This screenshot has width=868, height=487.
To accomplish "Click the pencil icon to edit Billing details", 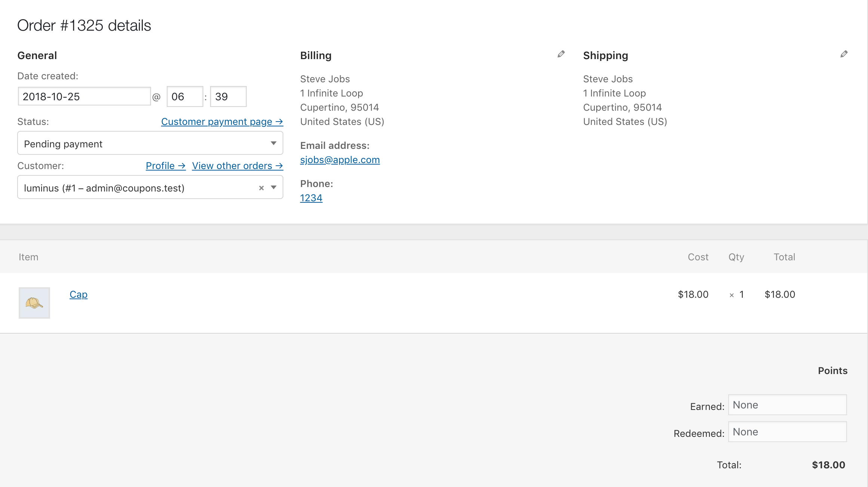I will [560, 54].
